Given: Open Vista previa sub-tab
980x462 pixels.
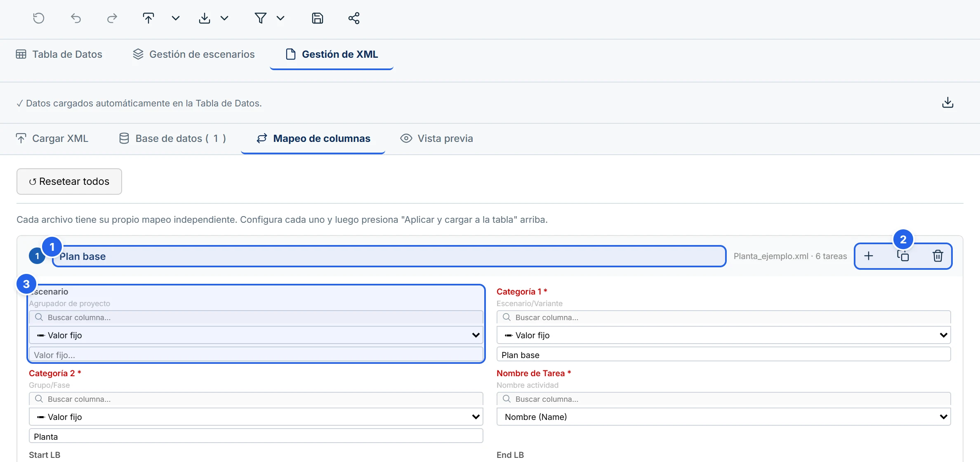Looking at the screenshot, I should (x=437, y=138).
